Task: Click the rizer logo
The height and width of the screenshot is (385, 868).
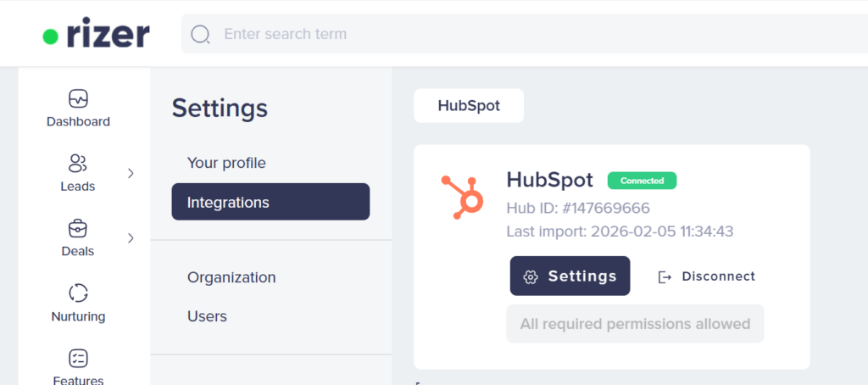Action: pyautogui.click(x=96, y=34)
